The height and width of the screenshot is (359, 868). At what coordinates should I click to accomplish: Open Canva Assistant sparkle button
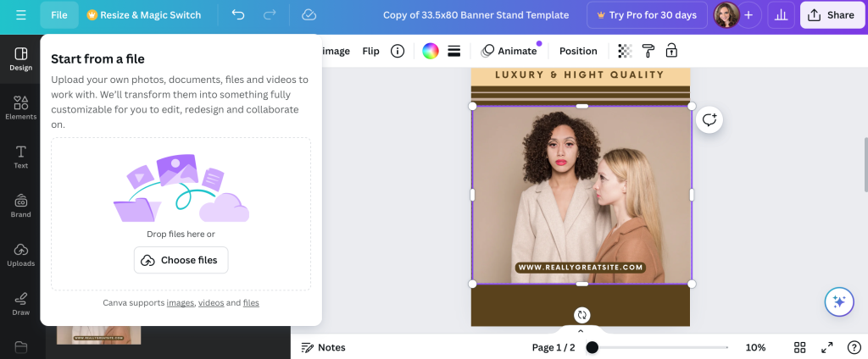[839, 302]
